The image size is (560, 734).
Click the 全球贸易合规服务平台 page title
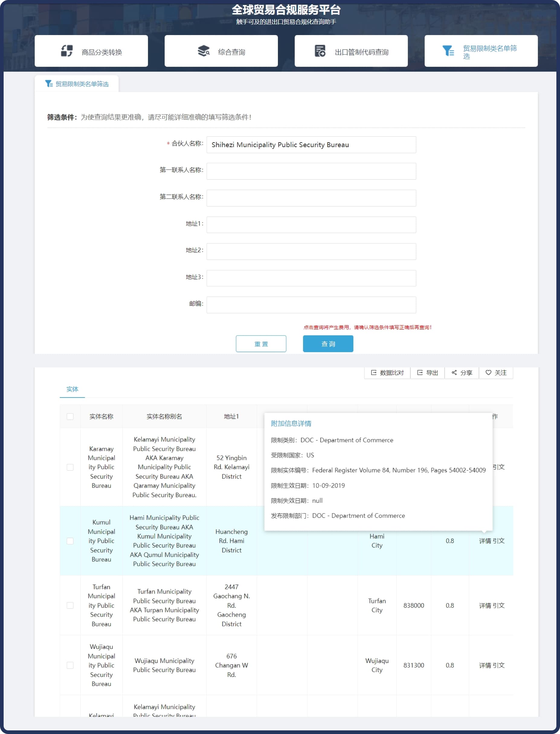286,10
